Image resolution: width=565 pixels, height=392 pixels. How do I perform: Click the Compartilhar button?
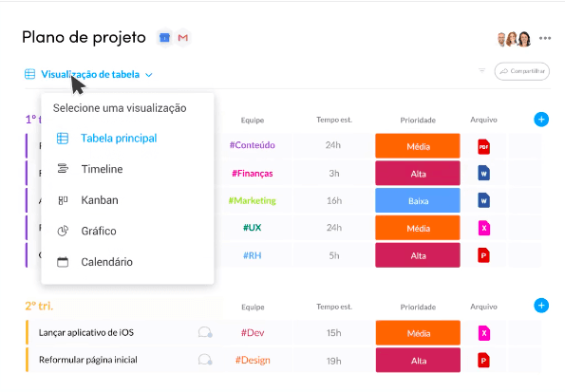(x=522, y=71)
